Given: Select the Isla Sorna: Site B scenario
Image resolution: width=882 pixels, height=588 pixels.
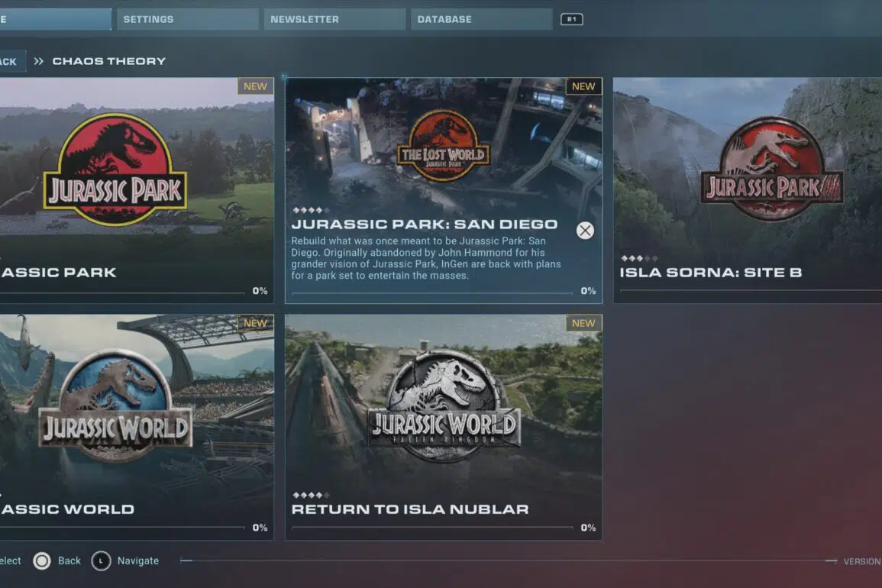Looking at the screenshot, I should (748, 190).
